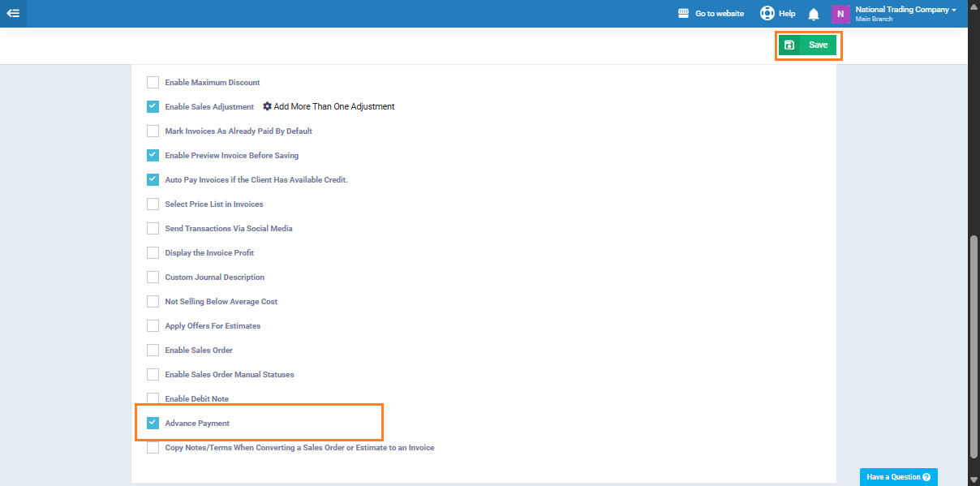Check Select Price List in Invoices
Screen dimensions: 980x486
coord(153,204)
